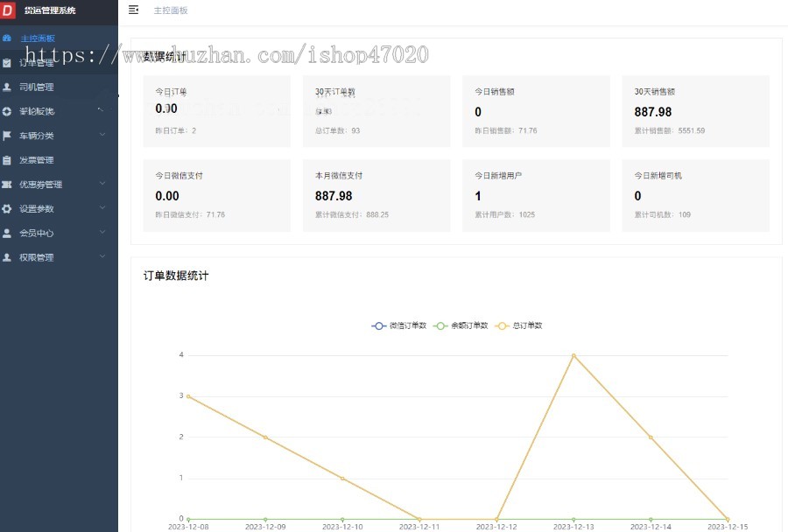Viewport: 788px width, 532px height.
Task: Expand the 设置参数 submenu chevron
Action: click(x=102, y=207)
